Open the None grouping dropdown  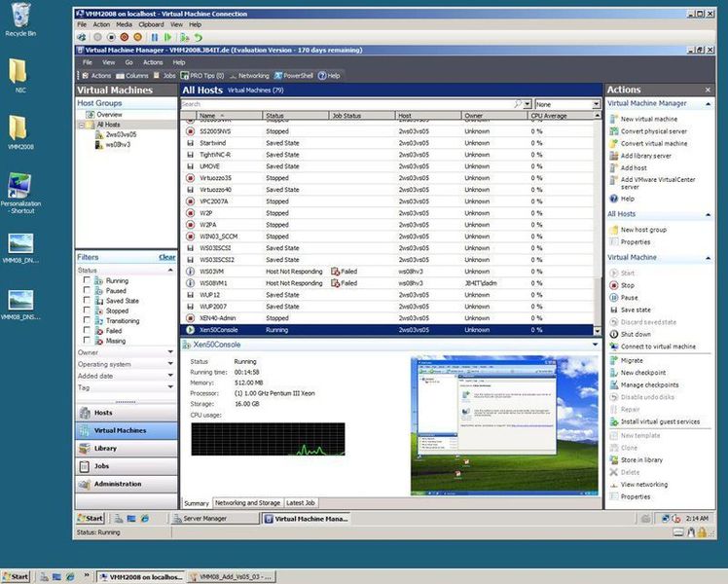[x=597, y=104]
